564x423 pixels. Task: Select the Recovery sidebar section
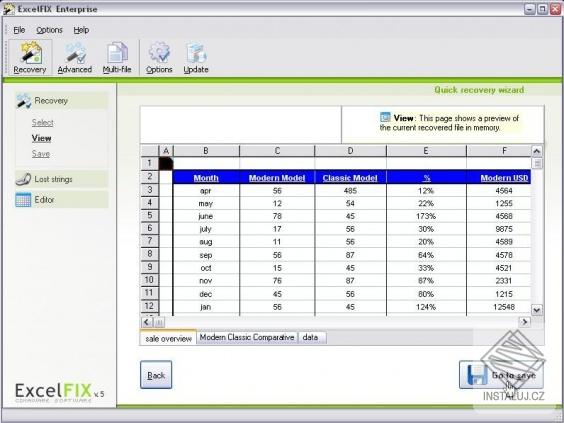click(x=62, y=101)
